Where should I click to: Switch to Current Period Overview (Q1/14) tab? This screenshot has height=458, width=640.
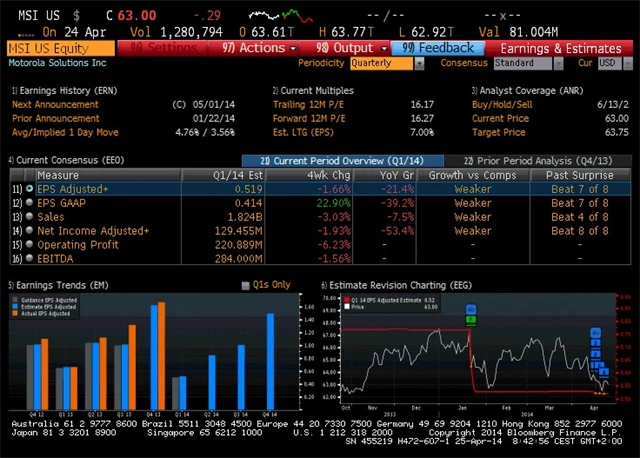click(x=345, y=160)
